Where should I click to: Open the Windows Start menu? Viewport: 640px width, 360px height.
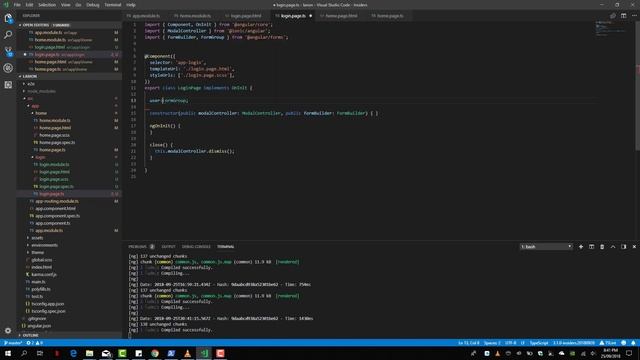click(8, 353)
